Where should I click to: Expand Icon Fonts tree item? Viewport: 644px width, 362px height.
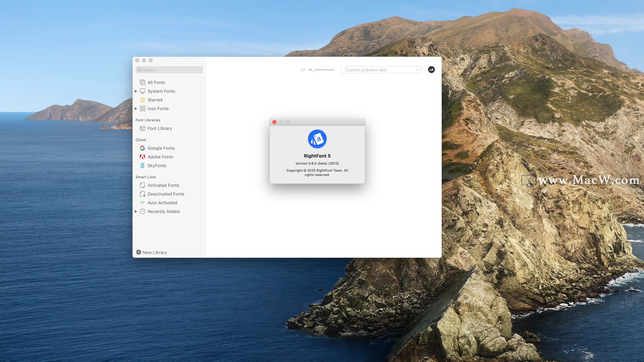(136, 108)
